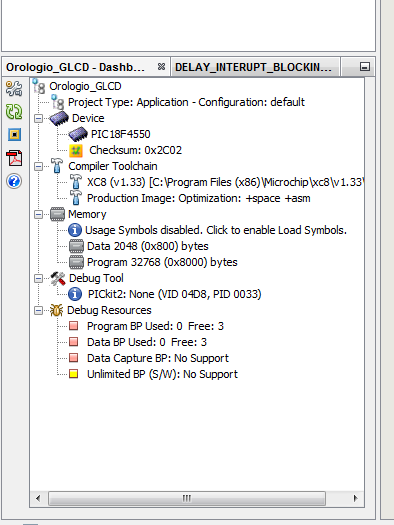Image resolution: width=394 pixels, height=525 pixels.
Task: Select the Debug Tool label
Action: [96, 278]
